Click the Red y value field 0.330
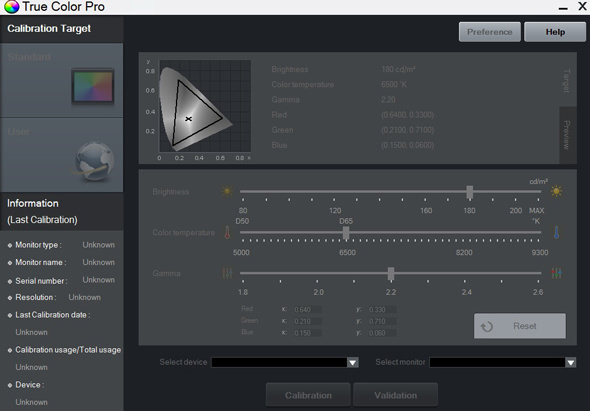 tap(382, 309)
